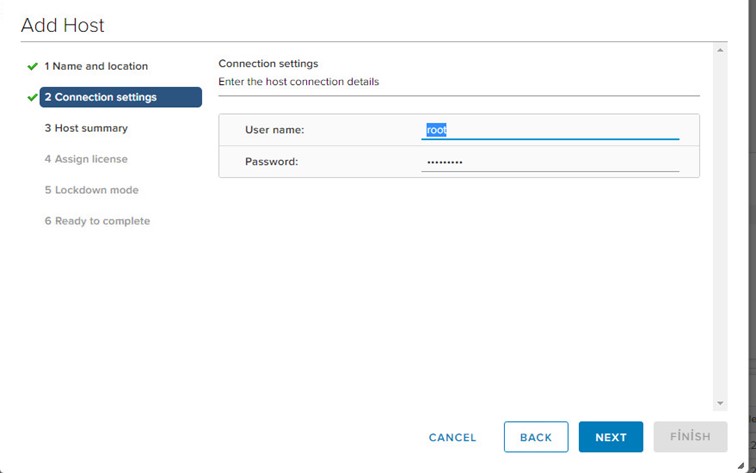This screenshot has height=473, width=756.
Task: Click the Add Host dialog title
Action: point(63,25)
